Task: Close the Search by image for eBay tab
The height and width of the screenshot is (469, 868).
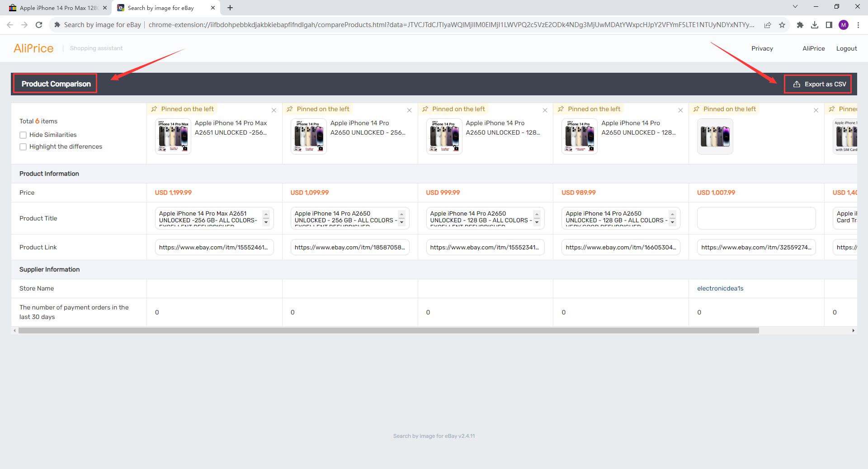Action: click(213, 8)
